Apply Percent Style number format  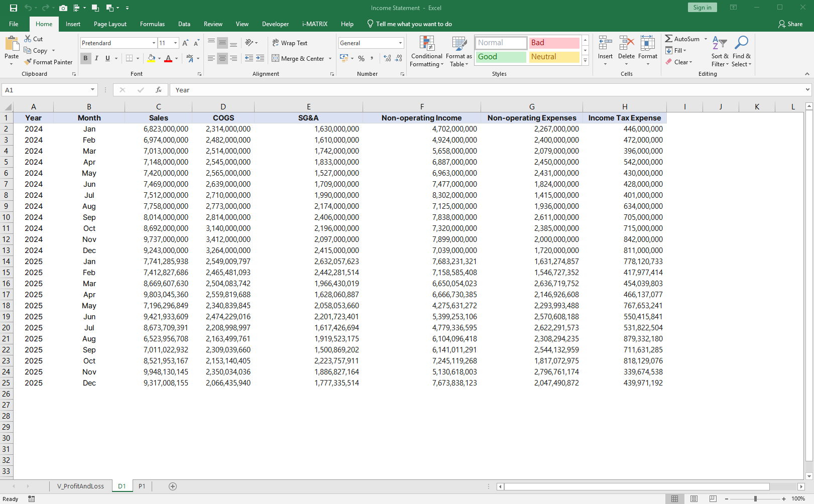click(x=361, y=59)
